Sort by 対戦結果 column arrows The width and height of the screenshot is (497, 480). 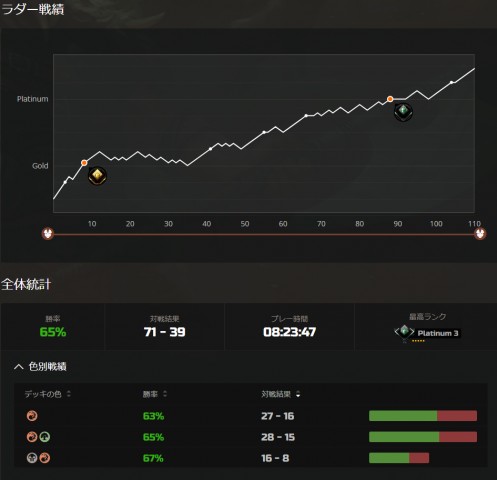click(298, 394)
